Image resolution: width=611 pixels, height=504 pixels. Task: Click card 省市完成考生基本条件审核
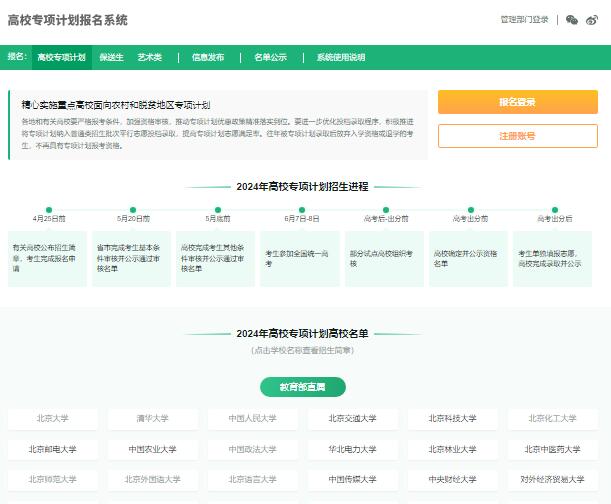point(131,259)
